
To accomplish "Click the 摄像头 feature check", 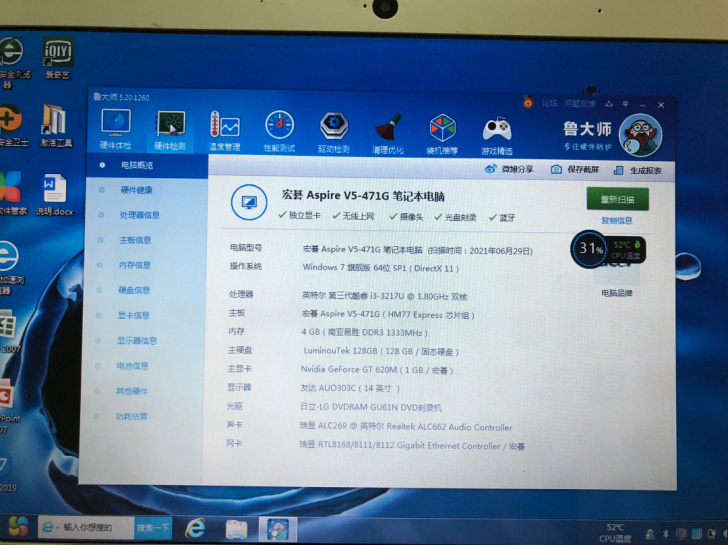I will point(406,217).
